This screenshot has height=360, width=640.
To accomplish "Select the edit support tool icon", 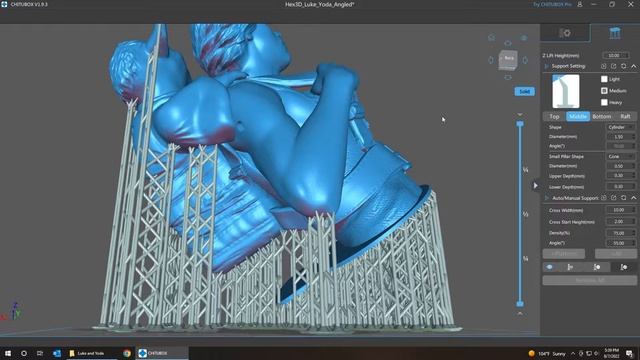I will point(597,267).
